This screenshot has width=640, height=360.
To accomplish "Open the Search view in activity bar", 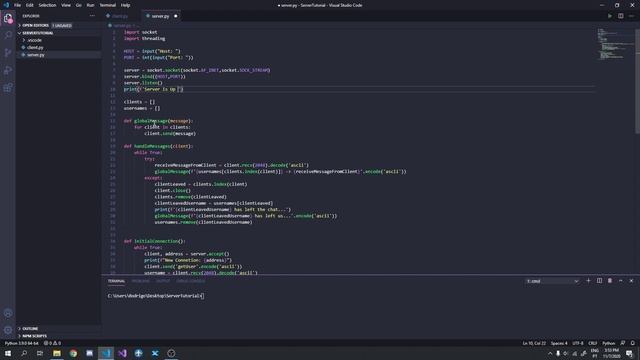I will [8, 36].
